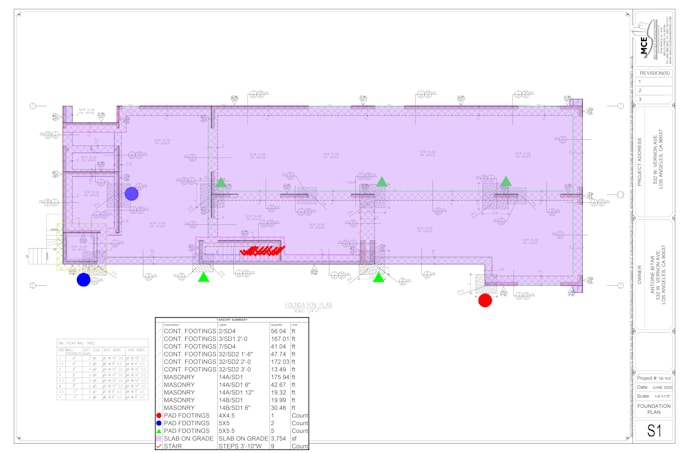Click the quantity 19.99
This screenshot has width=680, height=453.
[x=278, y=400]
